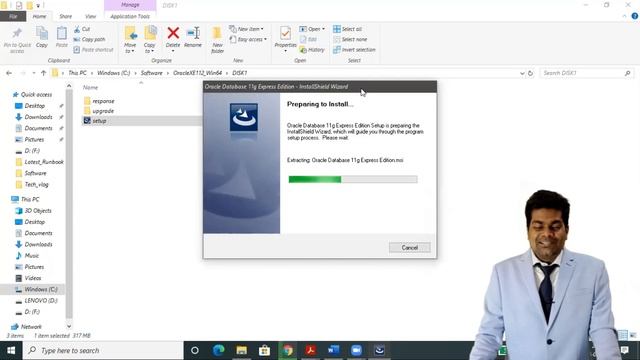The image size is (640, 360).
Task: Expand address bar history dropdown
Action: [522, 73]
